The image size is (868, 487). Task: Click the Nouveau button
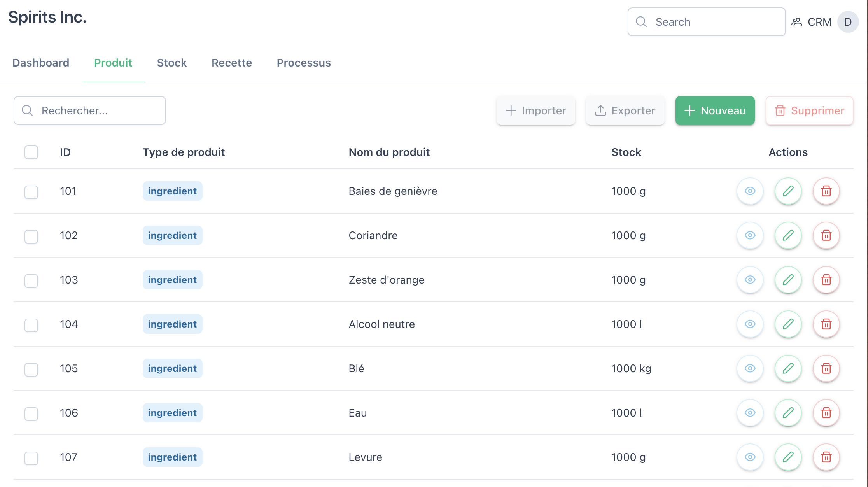(715, 110)
